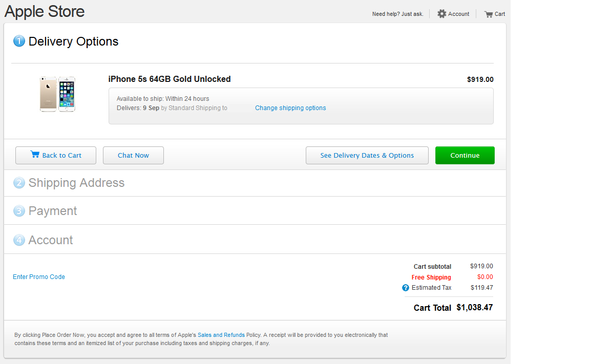
Task: Open the Cart link in header
Action: [500, 14]
